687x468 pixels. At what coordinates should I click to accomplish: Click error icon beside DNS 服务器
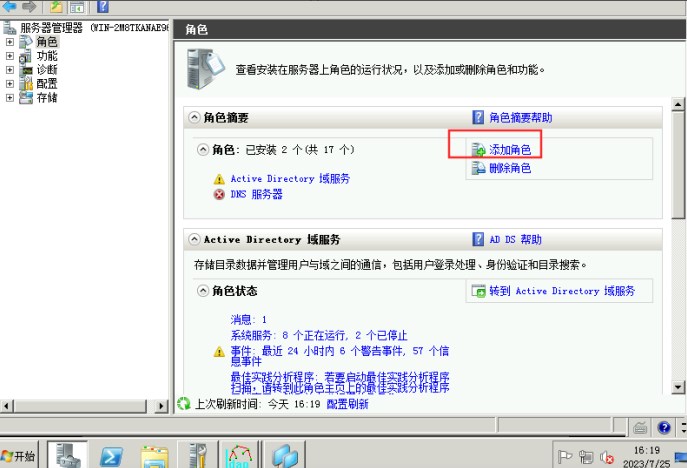click(x=219, y=194)
